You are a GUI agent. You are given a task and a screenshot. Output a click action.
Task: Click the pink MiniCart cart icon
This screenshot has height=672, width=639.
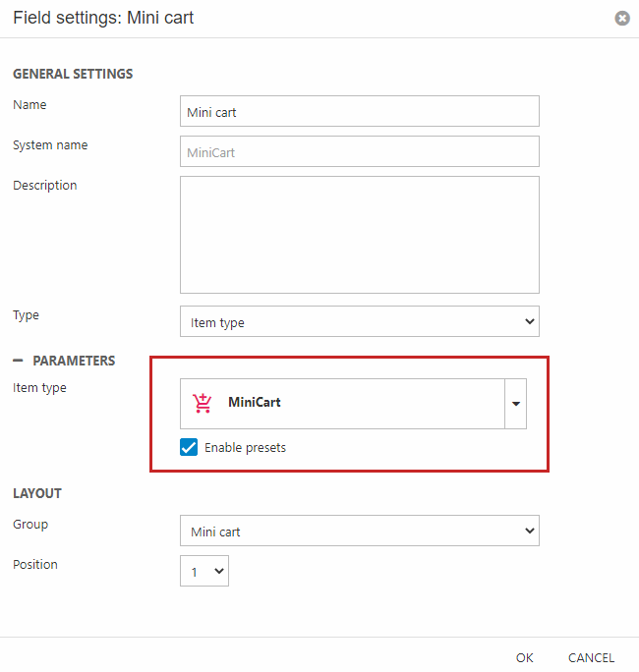click(203, 403)
